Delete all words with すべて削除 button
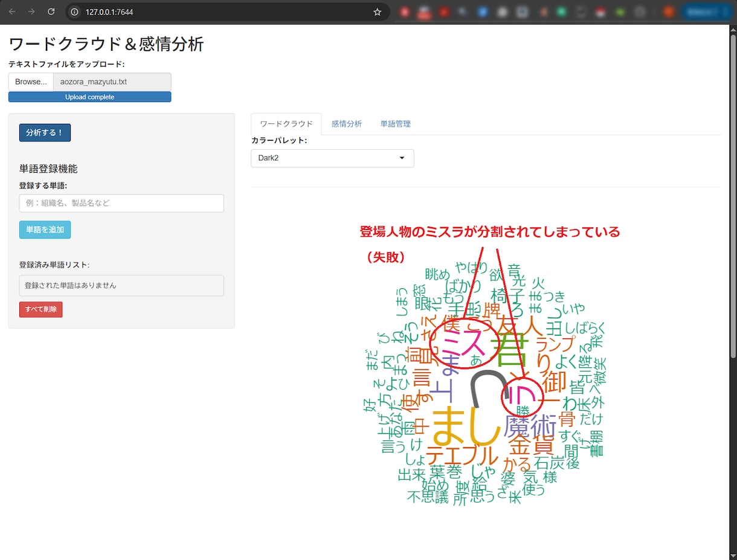Screen dimensions: 737x560 coord(40,309)
